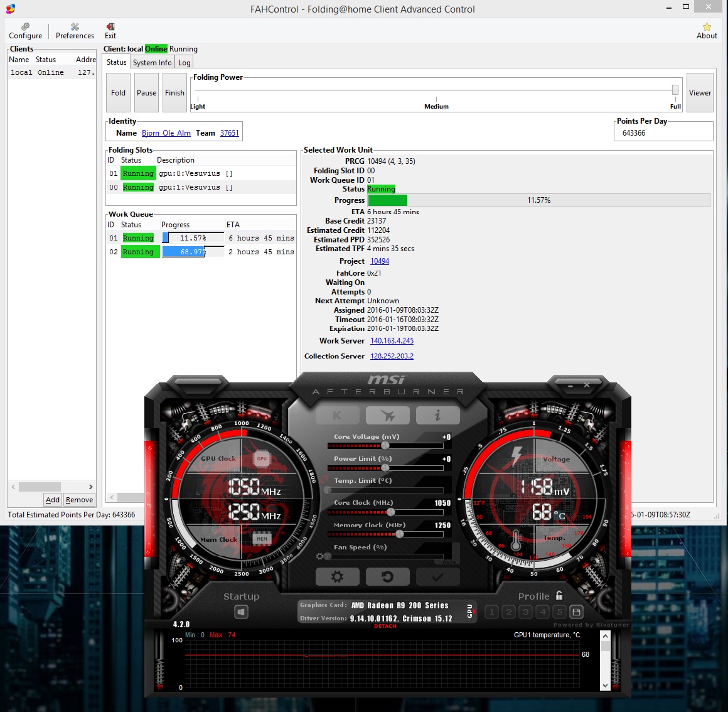Screen dimensions: 728x712
Task: Switch to the System Info tab
Action: (x=153, y=63)
